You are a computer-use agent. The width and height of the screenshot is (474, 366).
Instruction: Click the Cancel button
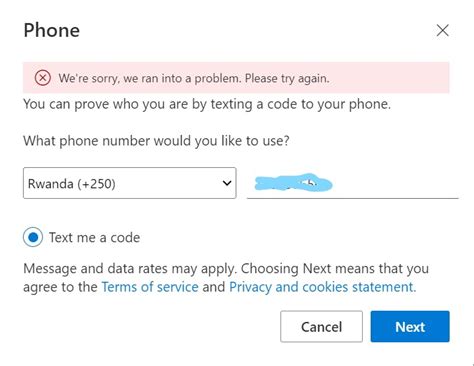[321, 327]
